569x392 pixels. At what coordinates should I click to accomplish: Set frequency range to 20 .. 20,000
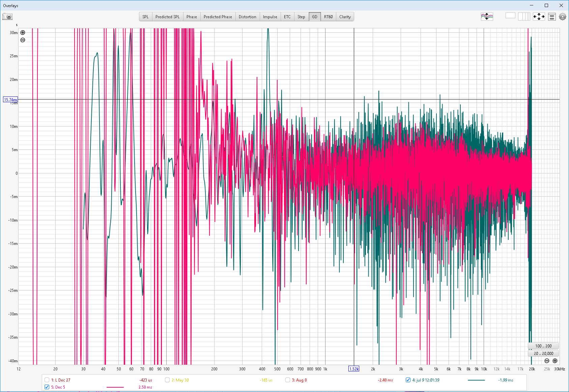pyautogui.click(x=543, y=354)
